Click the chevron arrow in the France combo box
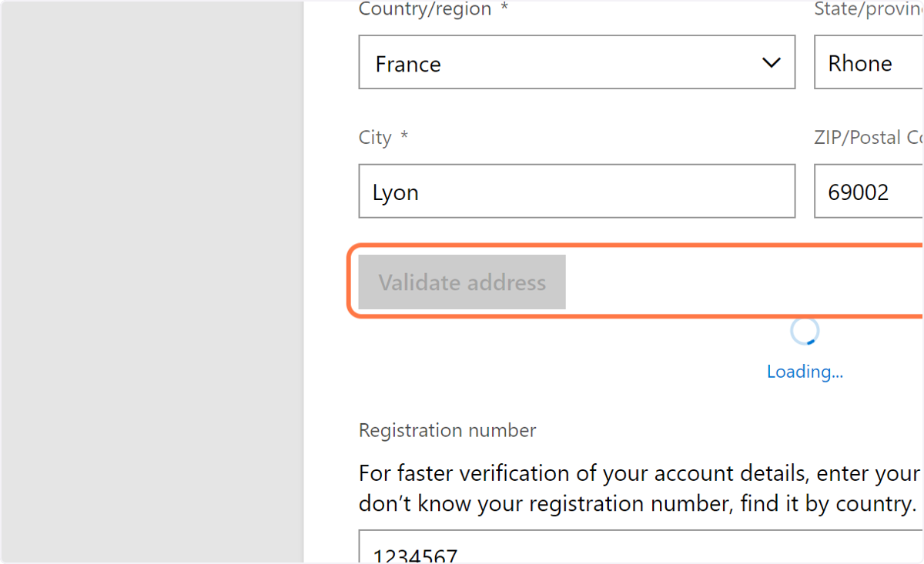924x564 pixels. click(x=771, y=62)
